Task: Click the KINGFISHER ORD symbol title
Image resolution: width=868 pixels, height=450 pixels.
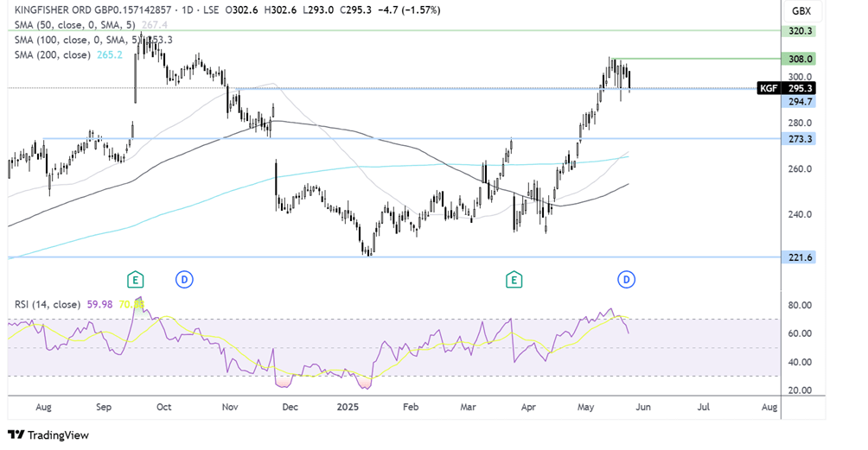Action: click(x=92, y=10)
